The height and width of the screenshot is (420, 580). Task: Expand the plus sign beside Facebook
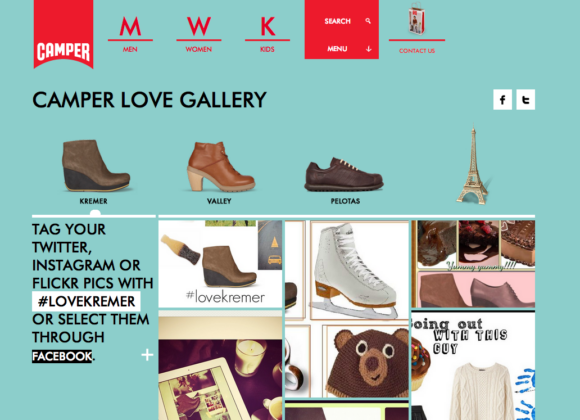pyautogui.click(x=147, y=355)
